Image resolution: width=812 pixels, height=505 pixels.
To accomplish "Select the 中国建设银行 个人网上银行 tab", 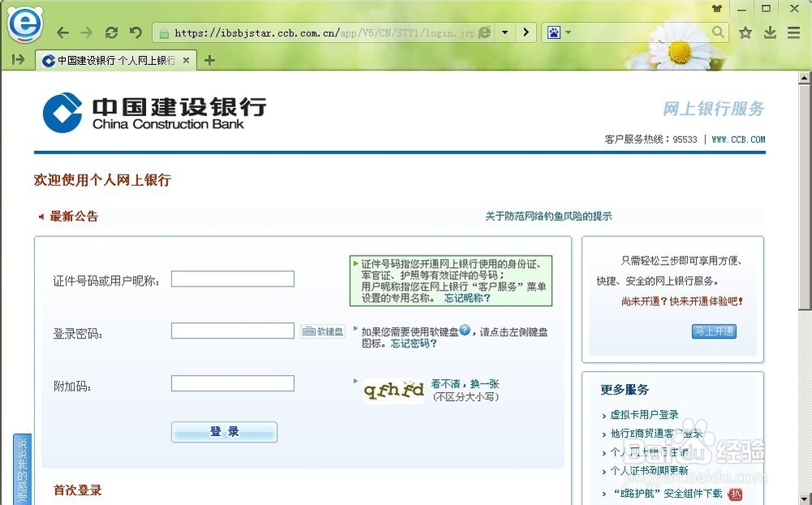I will tap(116, 61).
